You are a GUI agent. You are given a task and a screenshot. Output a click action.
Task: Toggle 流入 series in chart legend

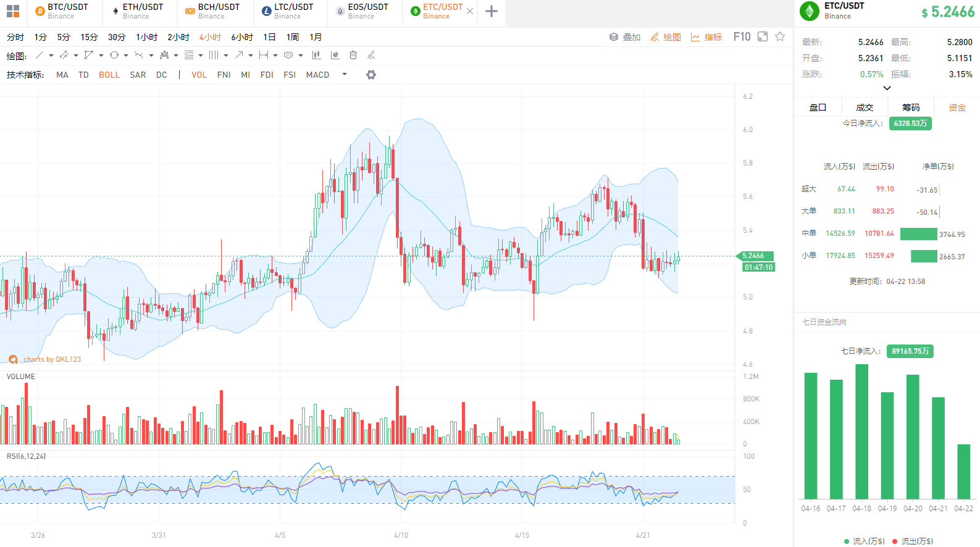[x=864, y=541]
